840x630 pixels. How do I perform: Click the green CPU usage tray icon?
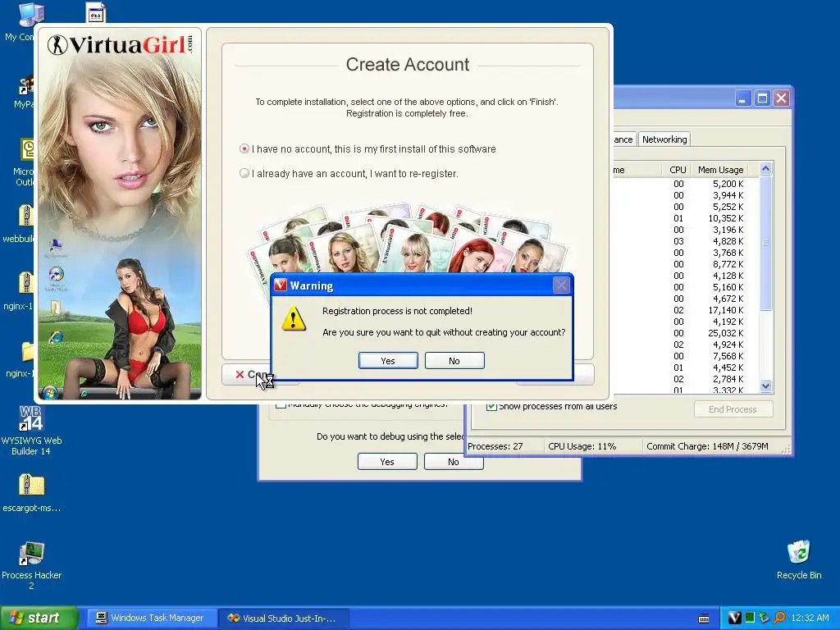[x=750, y=618]
